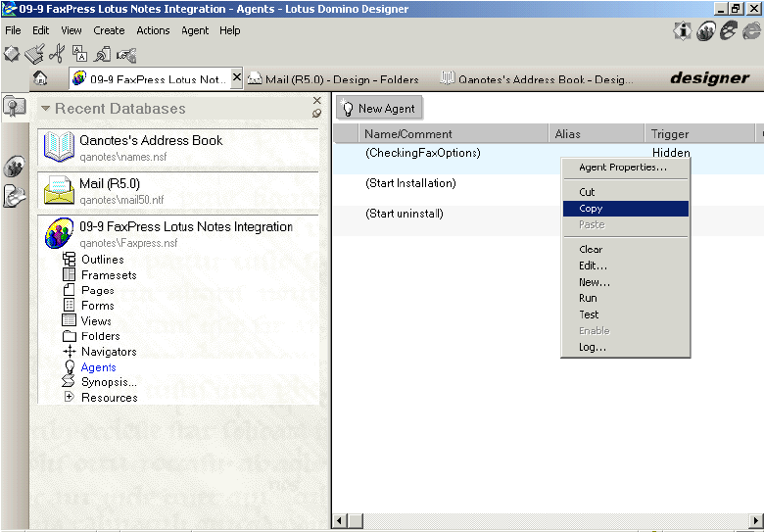Choose Agent Properties... in context menu
The image size is (764, 532).
tap(622, 168)
